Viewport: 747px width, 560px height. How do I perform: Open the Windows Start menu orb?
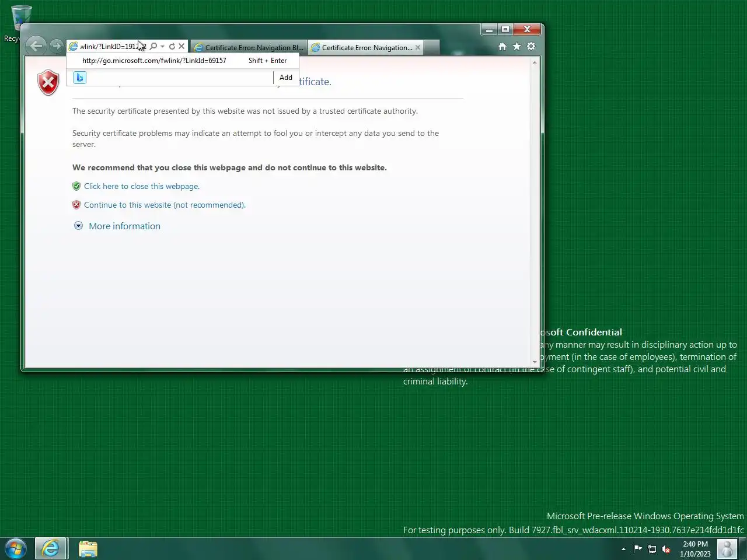coord(16,549)
